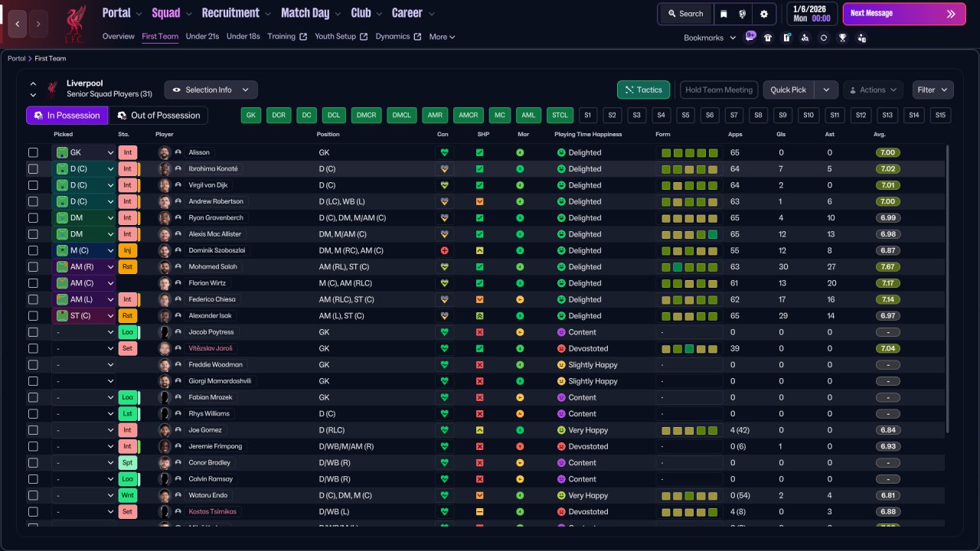
Task: Click Virgil van Dijk's player portrait
Action: tap(164, 185)
